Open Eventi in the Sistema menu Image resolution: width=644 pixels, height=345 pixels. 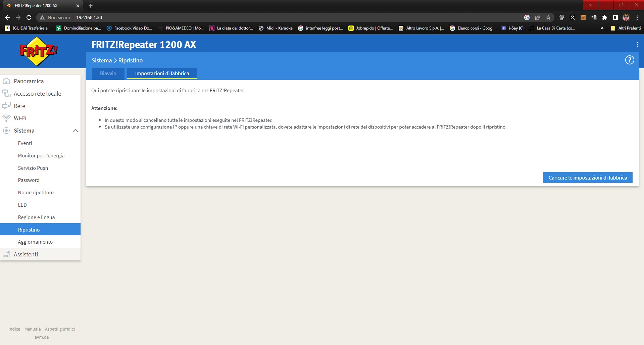coord(25,143)
